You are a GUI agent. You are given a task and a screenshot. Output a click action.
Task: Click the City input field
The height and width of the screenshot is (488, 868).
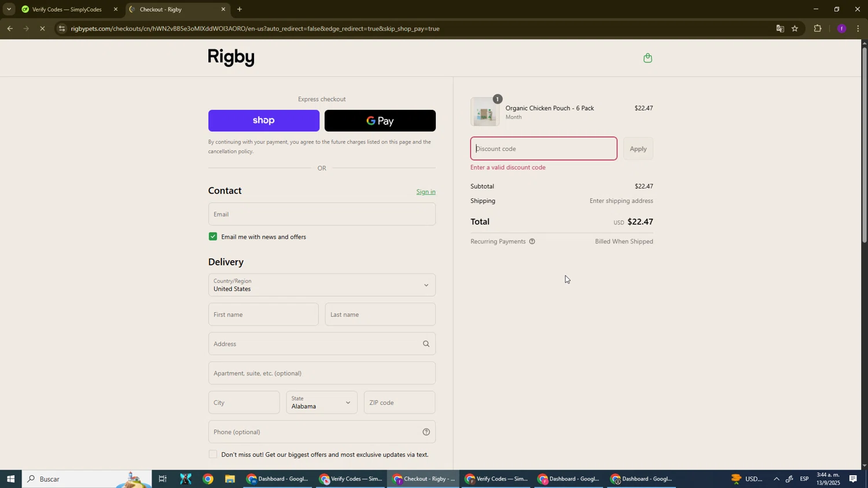pos(244,402)
